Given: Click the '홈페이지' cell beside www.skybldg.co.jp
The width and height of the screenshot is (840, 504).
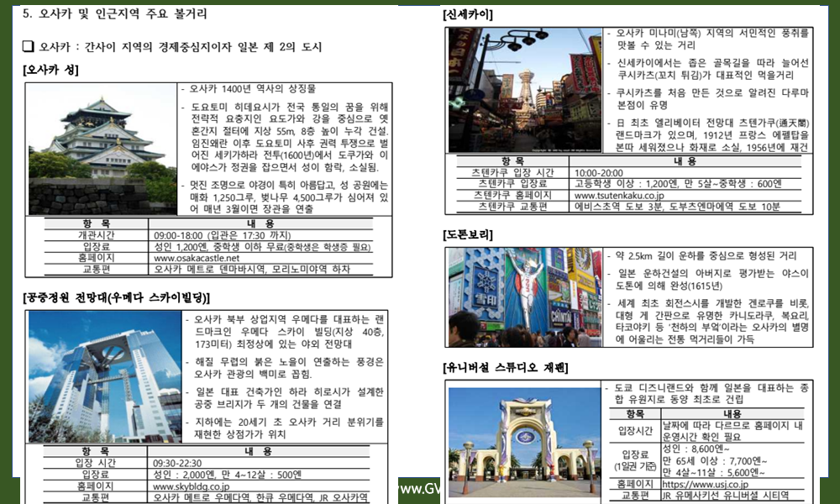Looking at the screenshot, I should 96,486.
